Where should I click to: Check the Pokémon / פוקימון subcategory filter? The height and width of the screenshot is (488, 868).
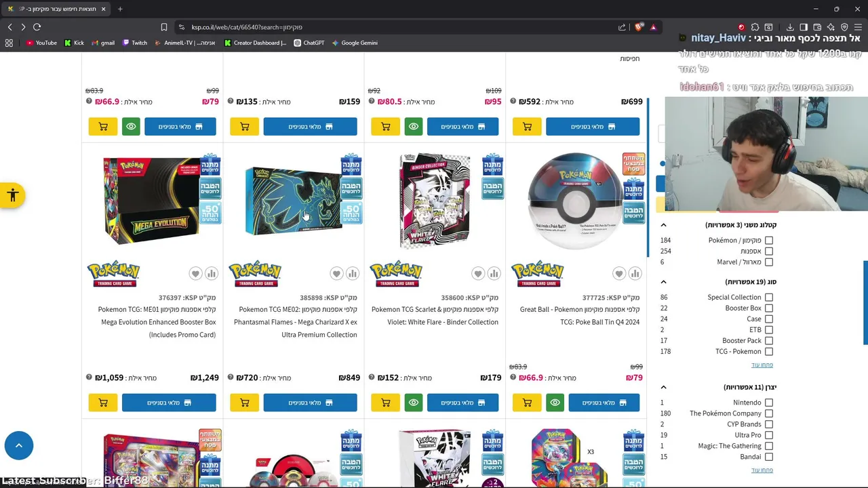(769, 241)
